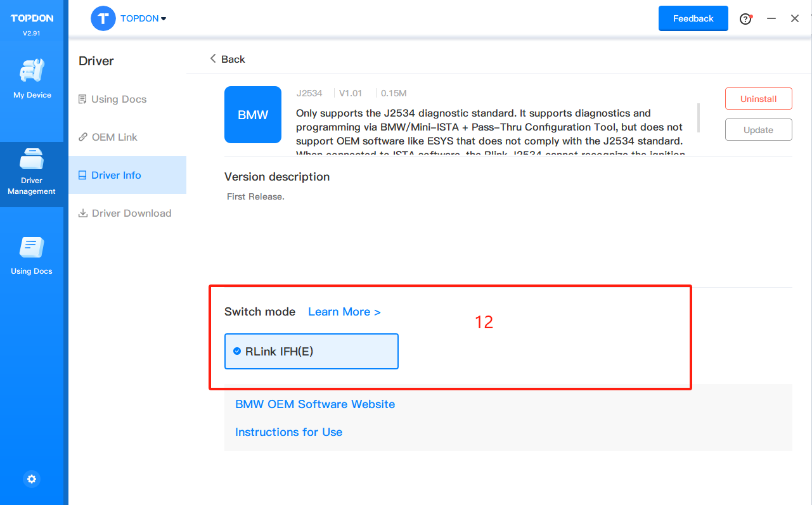The image size is (812, 505).
Task: Click the 0.15M size text
Action: point(394,93)
